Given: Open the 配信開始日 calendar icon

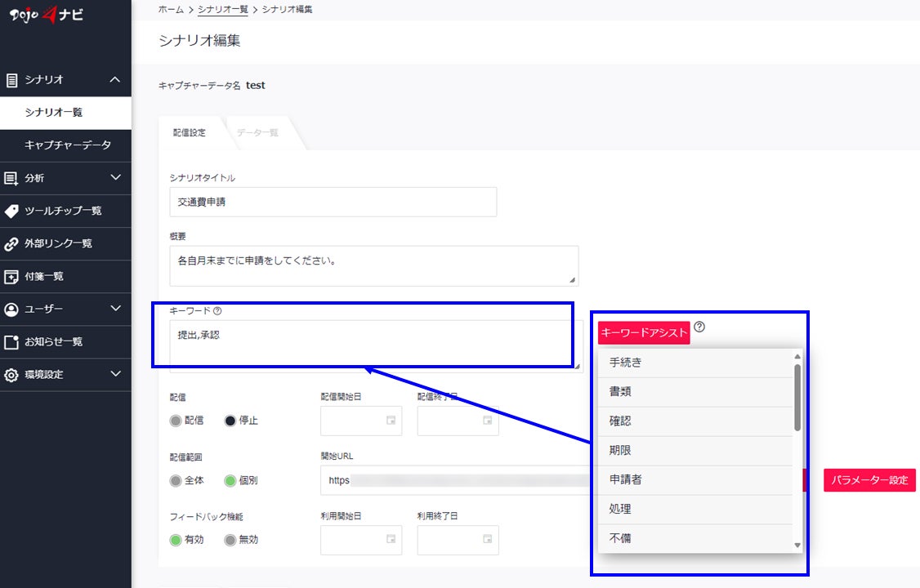Looking at the screenshot, I should [391, 421].
